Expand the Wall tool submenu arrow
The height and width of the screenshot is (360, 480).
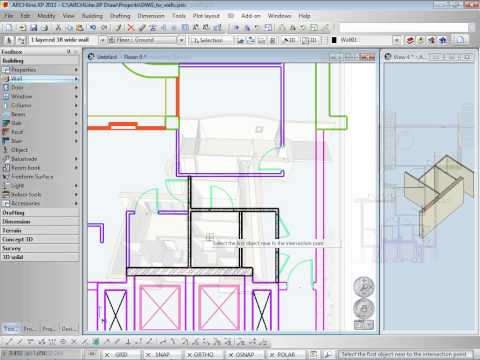(x=76, y=79)
